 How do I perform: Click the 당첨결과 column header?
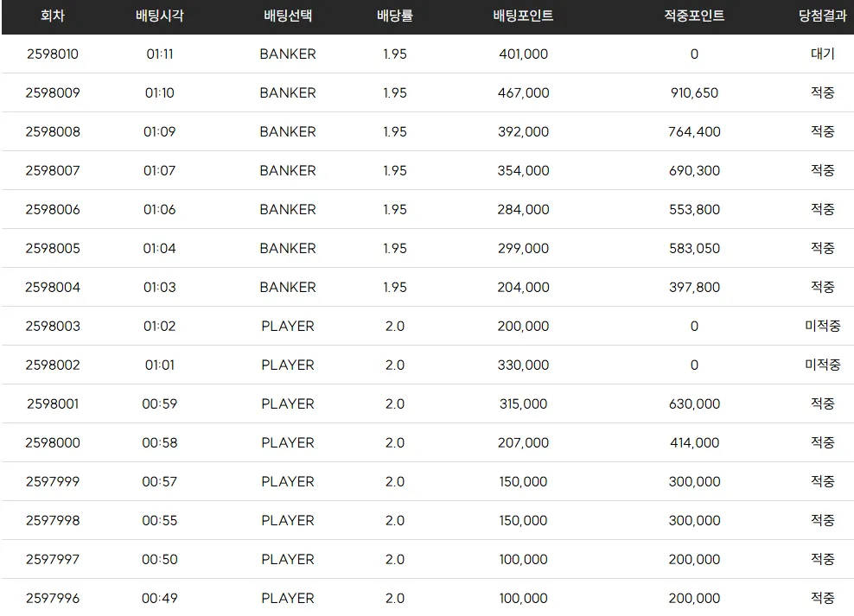[x=822, y=16]
